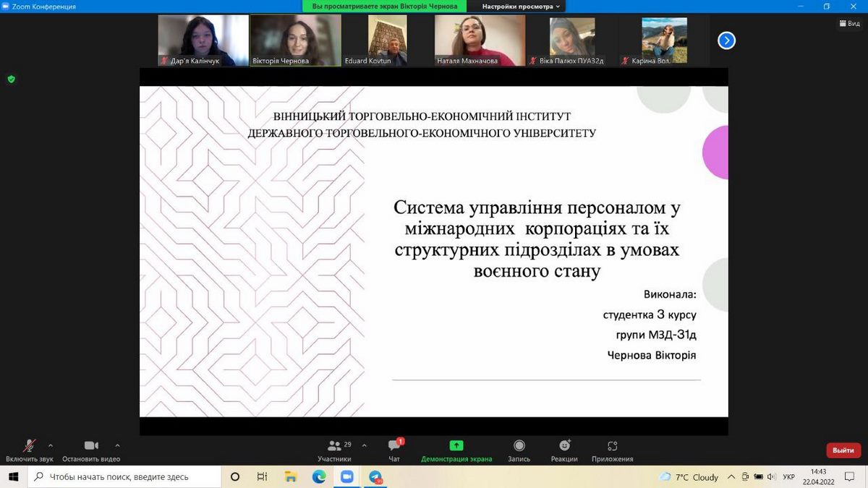The height and width of the screenshot is (488, 868).
Task: Open Telegram from the taskbar
Action: [375, 476]
